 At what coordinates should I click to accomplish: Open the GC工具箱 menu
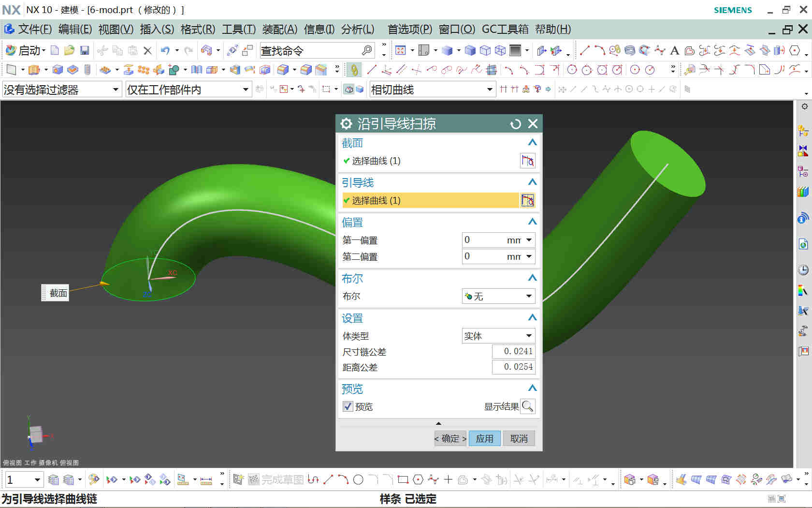coord(505,30)
